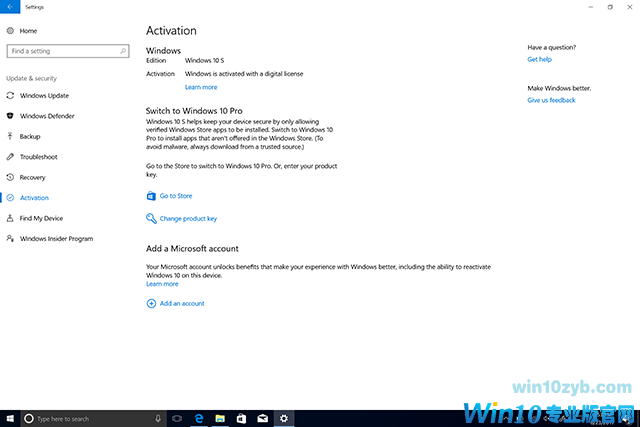
Task: Click the Switch to Windows 10 Pro heading
Action: pos(194,111)
